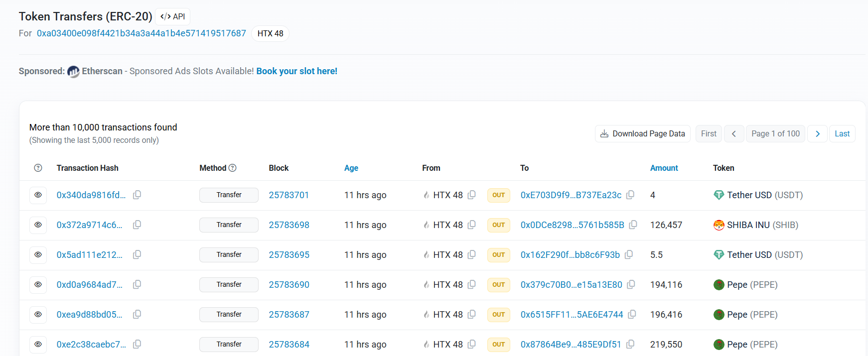
Task: Copy HTX 48 from-address in block 25783687 row
Action: pyautogui.click(x=472, y=314)
